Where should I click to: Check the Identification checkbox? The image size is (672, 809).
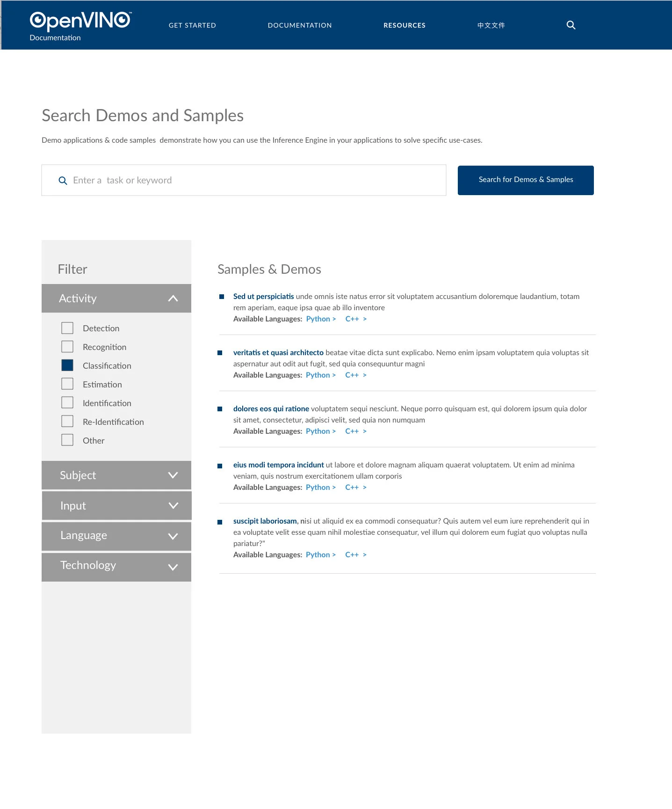[67, 403]
